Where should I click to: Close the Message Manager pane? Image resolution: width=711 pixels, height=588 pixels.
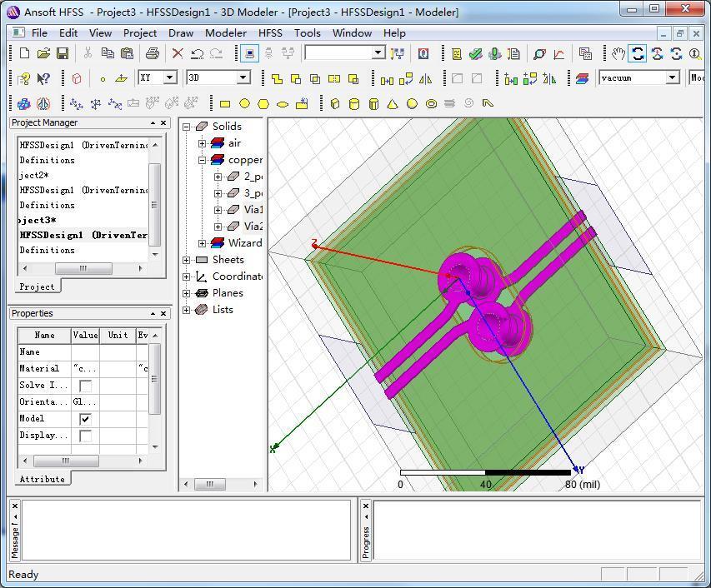[x=15, y=506]
